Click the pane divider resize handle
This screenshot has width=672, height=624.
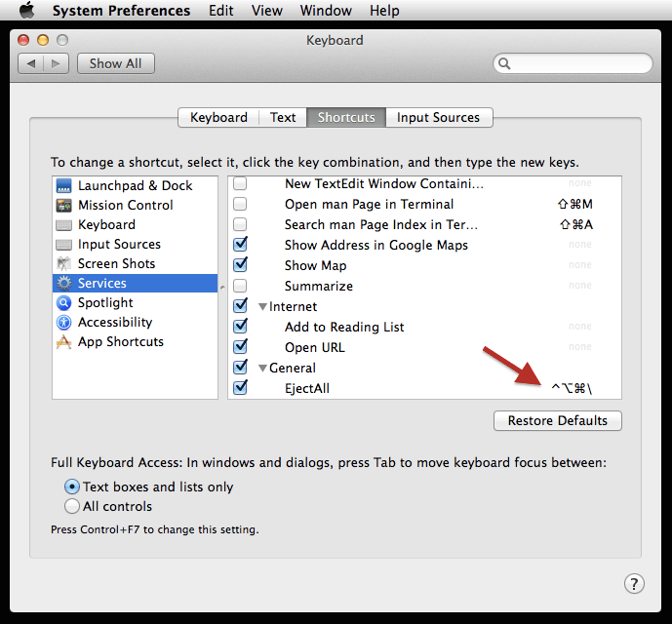222,288
